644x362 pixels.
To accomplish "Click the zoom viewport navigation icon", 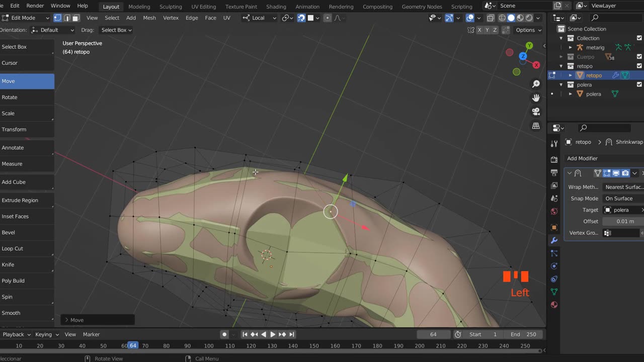I will click(x=536, y=84).
